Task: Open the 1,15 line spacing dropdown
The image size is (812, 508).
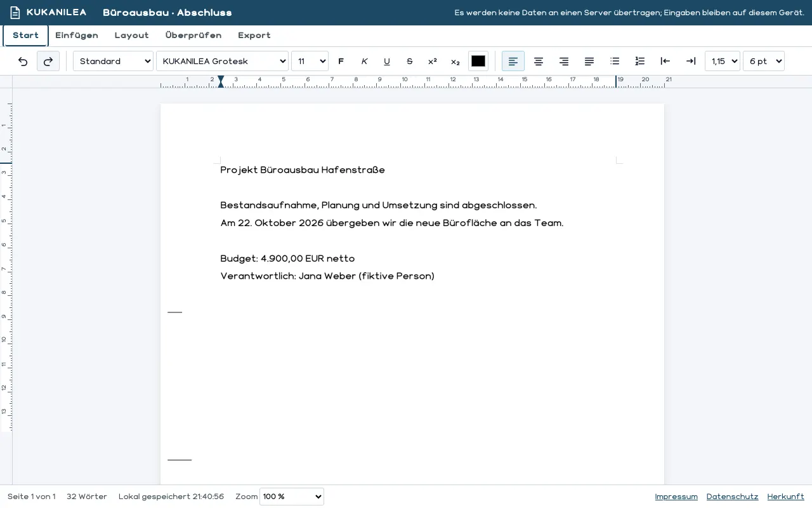Action: point(723,61)
